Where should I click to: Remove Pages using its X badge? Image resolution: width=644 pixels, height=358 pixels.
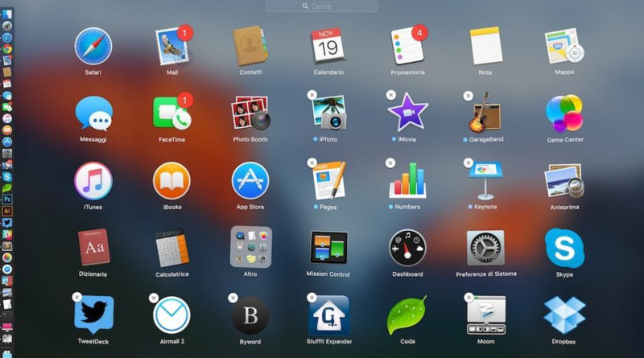[312, 163]
